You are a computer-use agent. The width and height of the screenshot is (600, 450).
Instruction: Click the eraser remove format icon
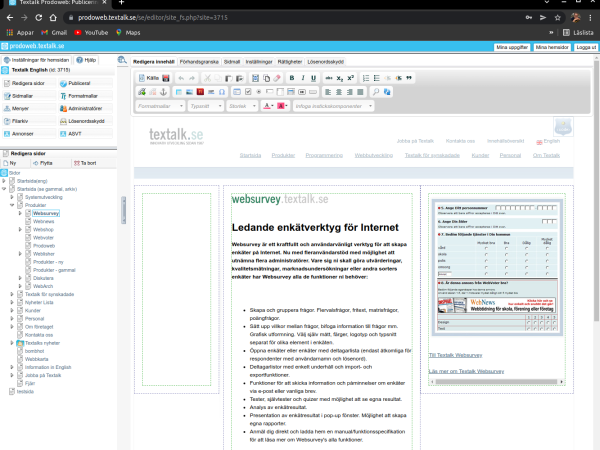coord(277,78)
